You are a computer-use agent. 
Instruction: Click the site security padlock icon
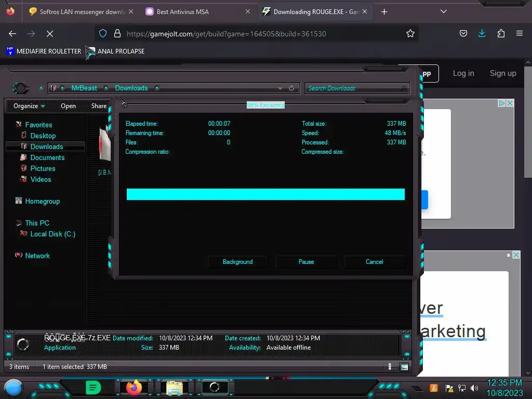coord(117,33)
